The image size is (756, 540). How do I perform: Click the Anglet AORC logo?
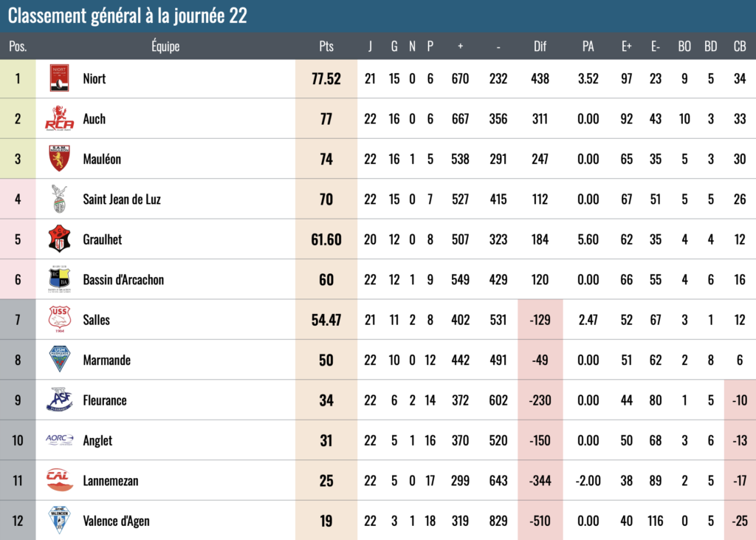tap(59, 440)
